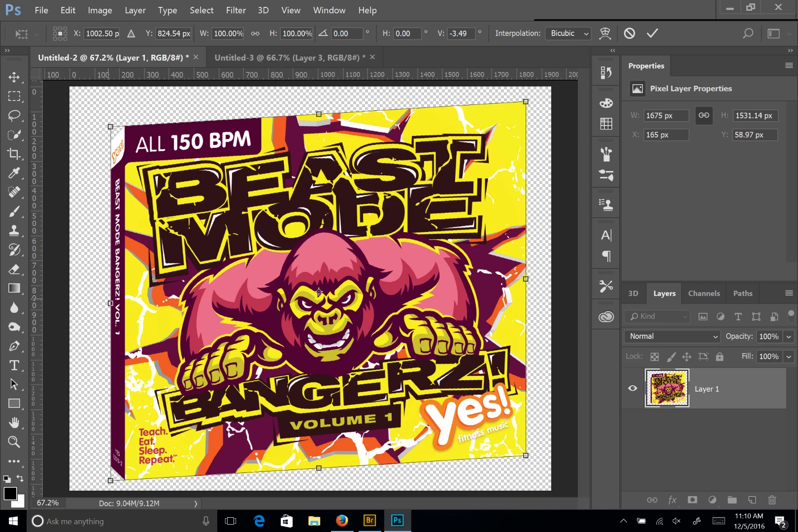
Task: Open the status bar document info arrow
Action: pyautogui.click(x=196, y=503)
